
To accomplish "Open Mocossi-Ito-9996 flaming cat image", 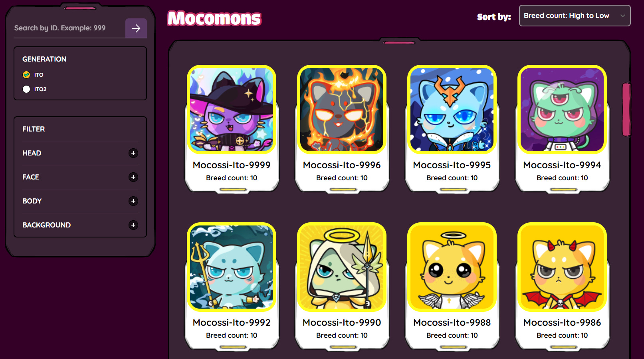I will (342, 110).
